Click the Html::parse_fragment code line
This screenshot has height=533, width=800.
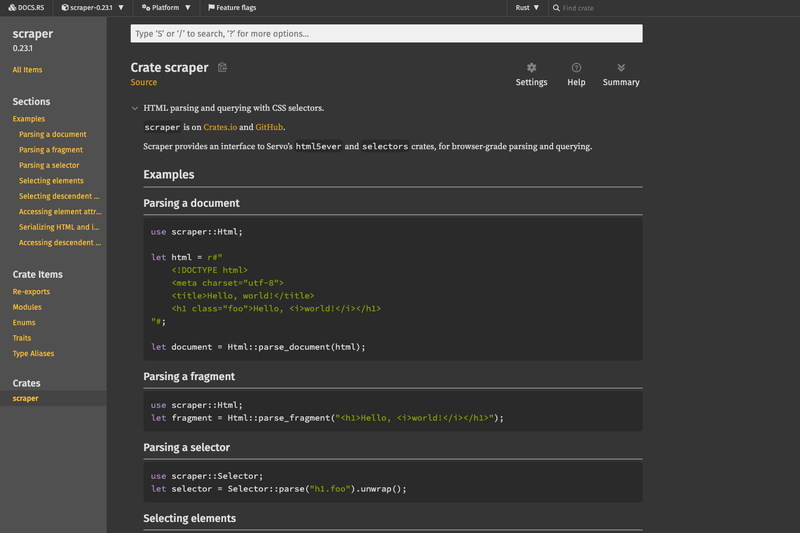(327, 418)
